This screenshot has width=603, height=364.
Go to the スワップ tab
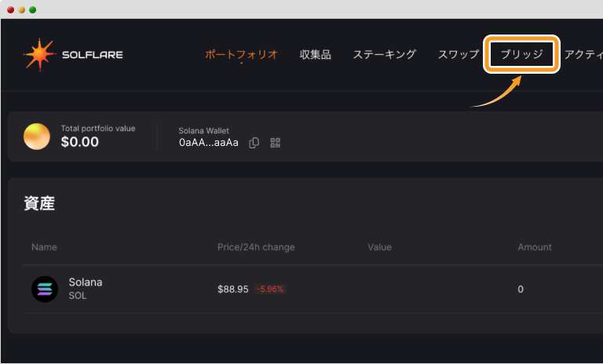click(x=459, y=55)
